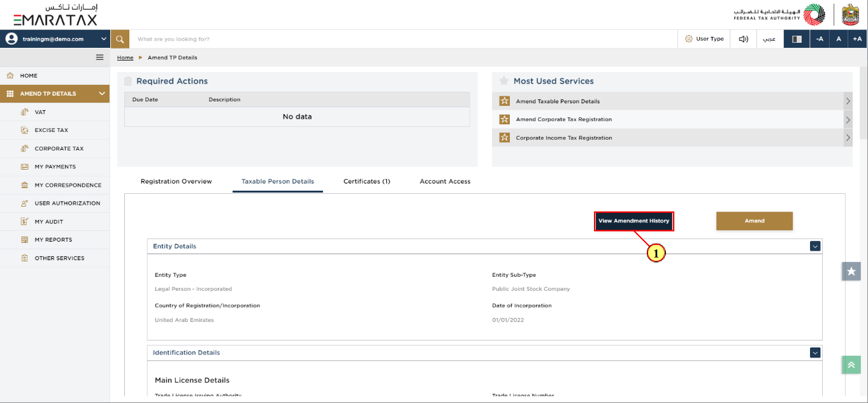Collapse the Amend TP Details menu
The width and height of the screenshot is (868, 403).
pyautogui.click(x=102, y=94)
